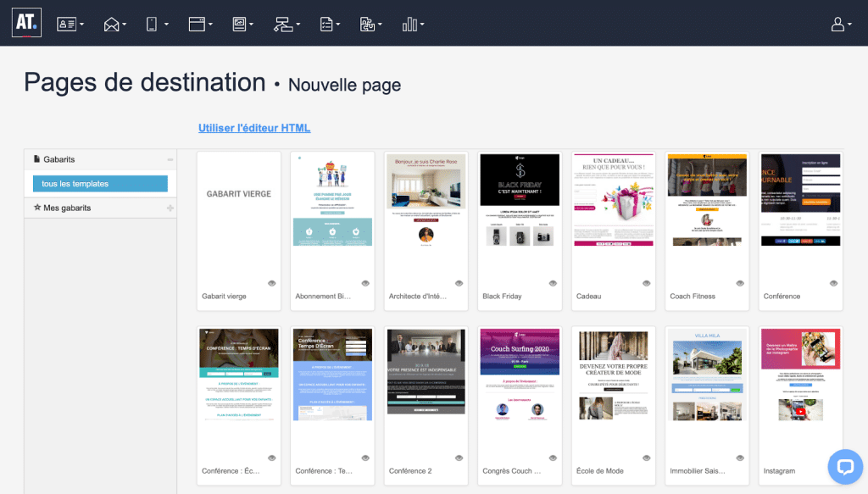Screen dimensions: 868x494
Task: Click the AT. logo in the header
Action: point(26,22)
